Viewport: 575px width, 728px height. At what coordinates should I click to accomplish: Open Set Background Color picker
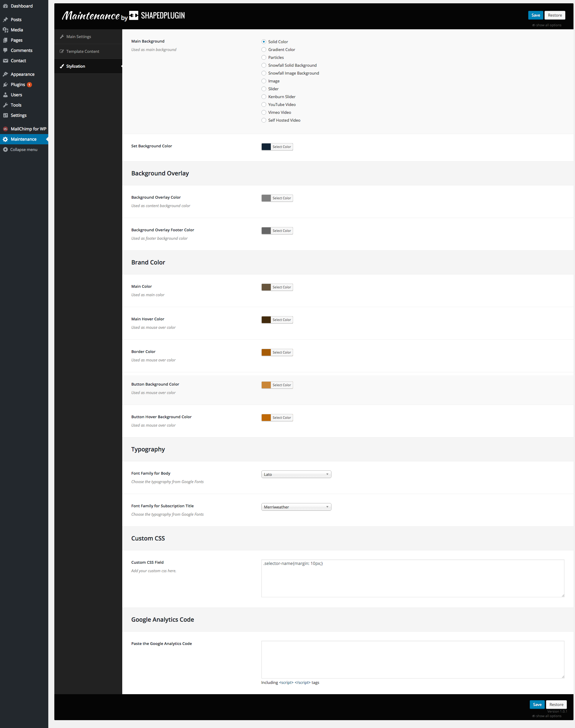coord(277,147)
